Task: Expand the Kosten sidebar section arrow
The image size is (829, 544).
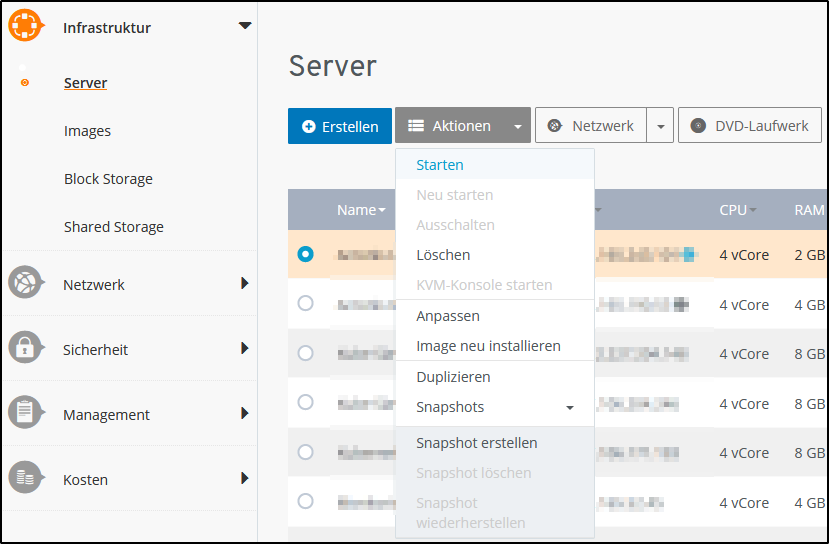Action: click(x=245, y=478)
